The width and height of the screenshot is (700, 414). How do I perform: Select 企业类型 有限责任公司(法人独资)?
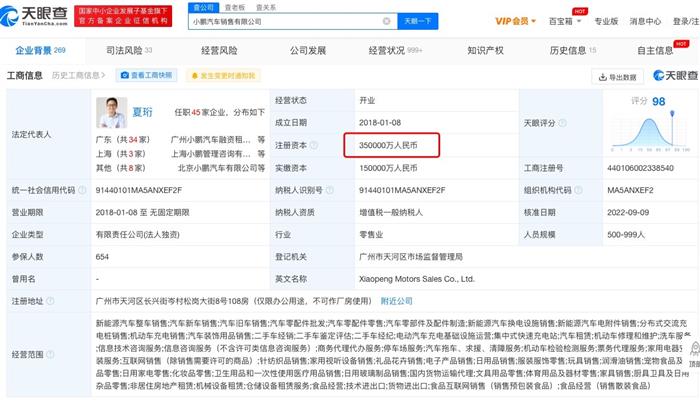coord(138,234)
